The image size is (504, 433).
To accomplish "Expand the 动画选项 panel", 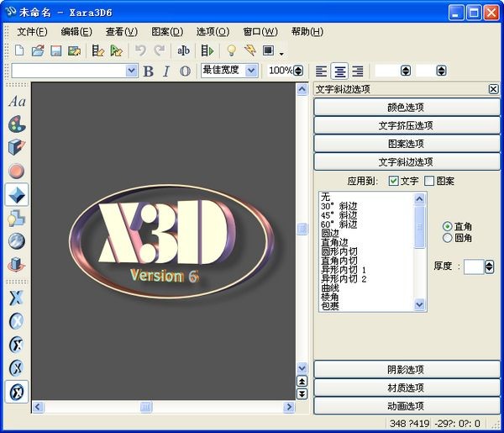I will click(407, 406).
